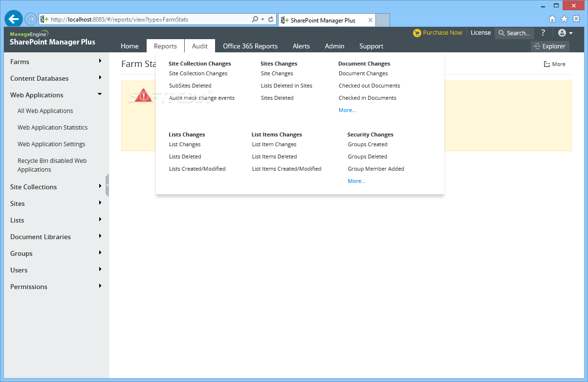Open the Alerts tab
The image size is (588, 382).
tap(301, 46)
